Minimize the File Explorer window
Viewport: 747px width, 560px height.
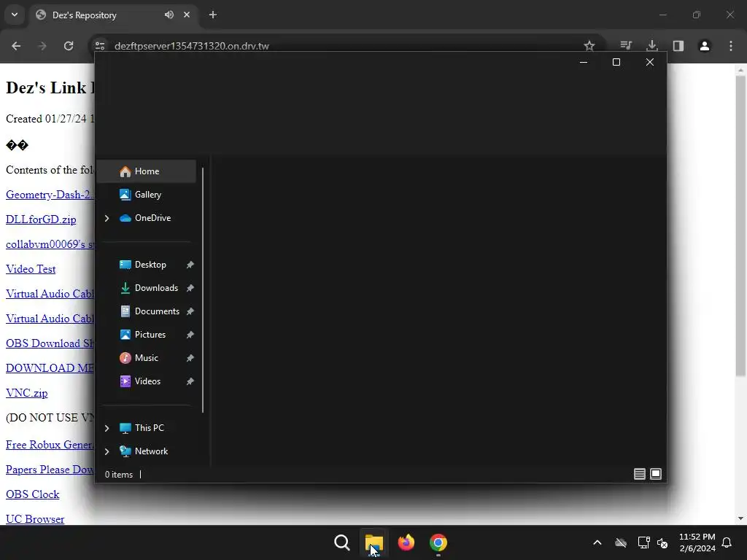click(583, 63)
